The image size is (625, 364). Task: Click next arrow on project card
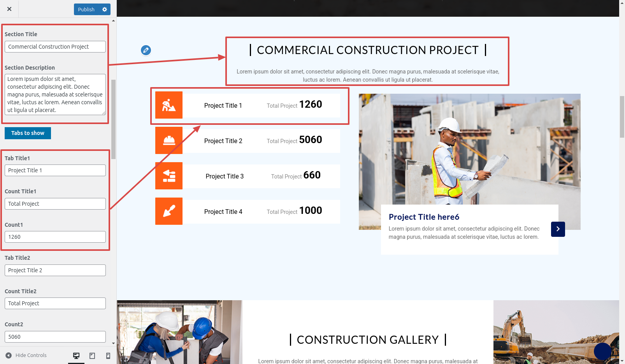click(x=558, y=229)
